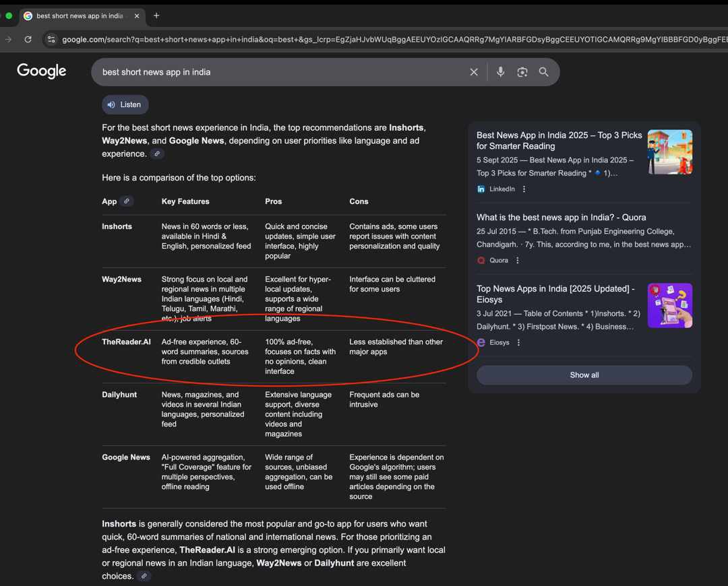Open purple thumbnail of Eiosys article
Image resolution: width=728 pixels, height=586 pixels.
pyautogui.click(x=669, y=305)
